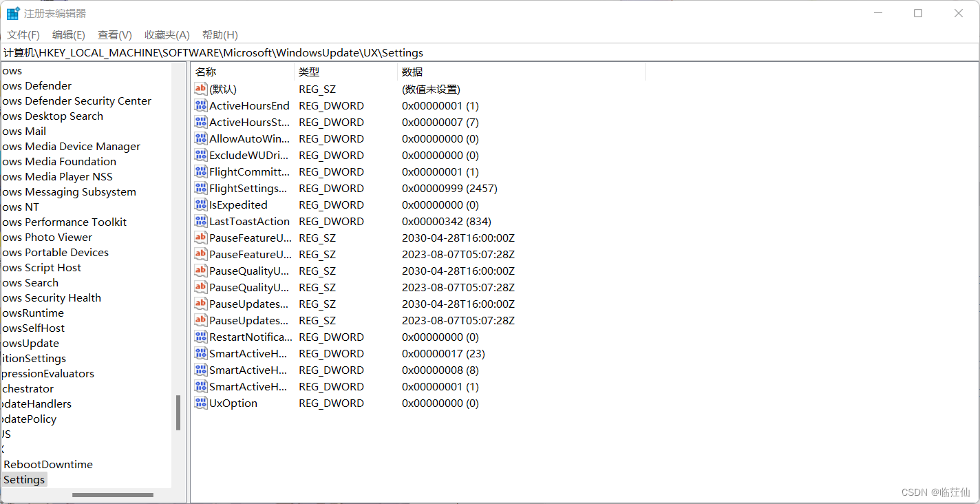Screen dimensions: 980x504
Task: Sort values by the 名称 column header
Action: coord(242,72)
